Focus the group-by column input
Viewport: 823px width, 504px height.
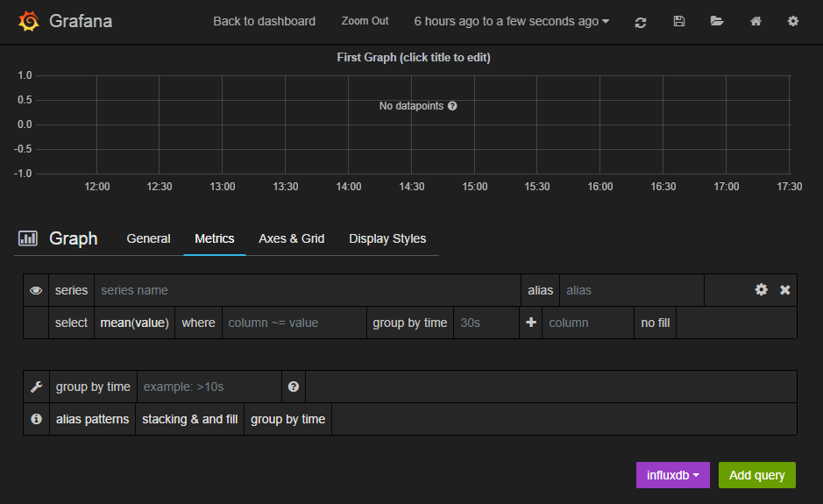click(588, 323)
